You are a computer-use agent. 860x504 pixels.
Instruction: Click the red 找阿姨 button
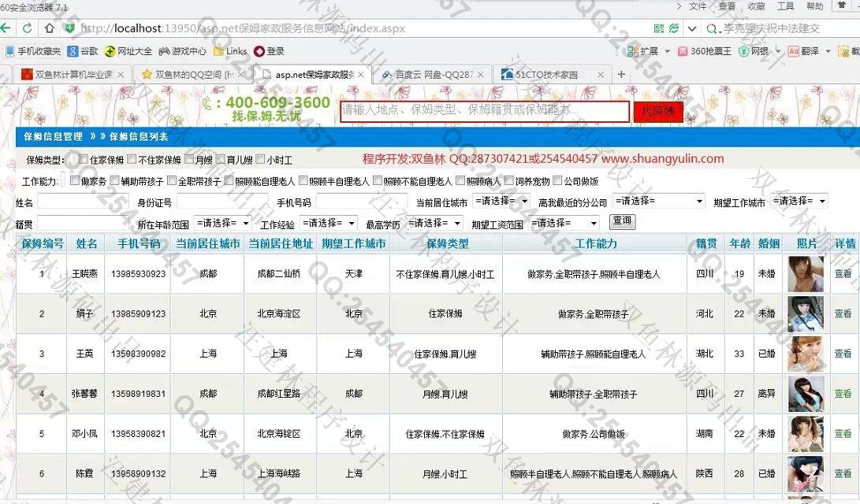[x=658, y=111]
